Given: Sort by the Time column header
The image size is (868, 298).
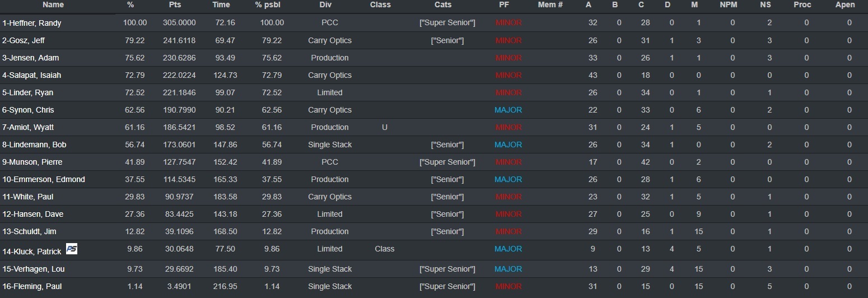Looking at the screenshot, I should (x=221, y=4).
